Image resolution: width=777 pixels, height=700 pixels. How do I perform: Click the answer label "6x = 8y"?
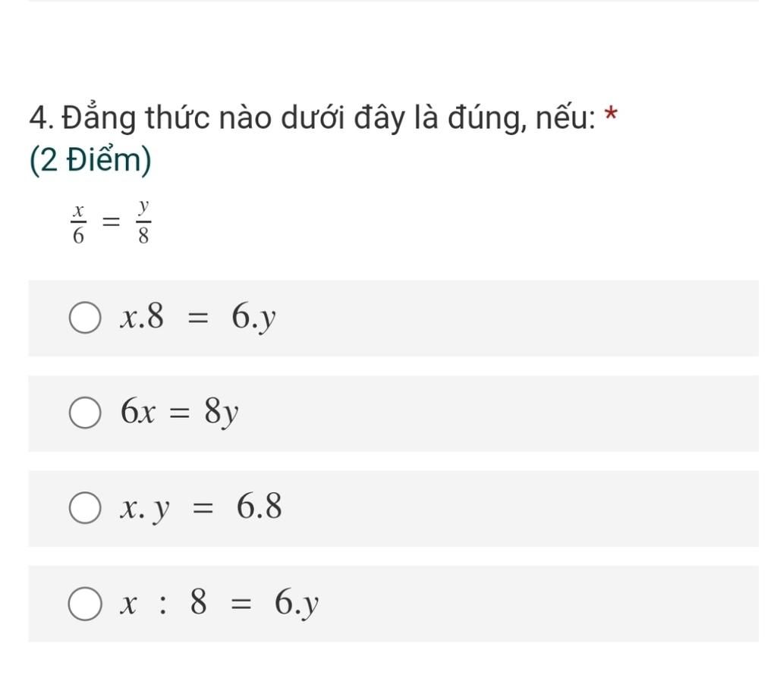coord(180,413)
